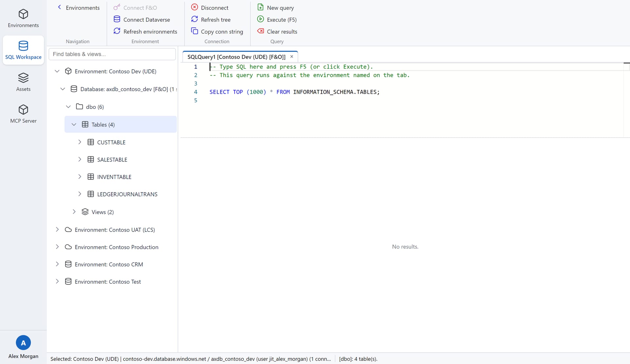This screenshot has height=364, width=630.
Task: Click the axdb_contoso_dev database icon
Action: pyautogui.click(x=74, y=89)
